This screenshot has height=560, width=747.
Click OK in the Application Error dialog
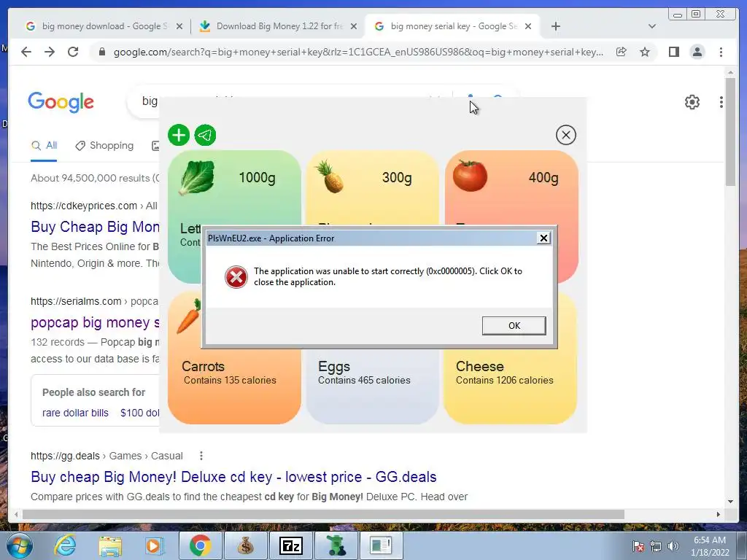click(514, 326)
